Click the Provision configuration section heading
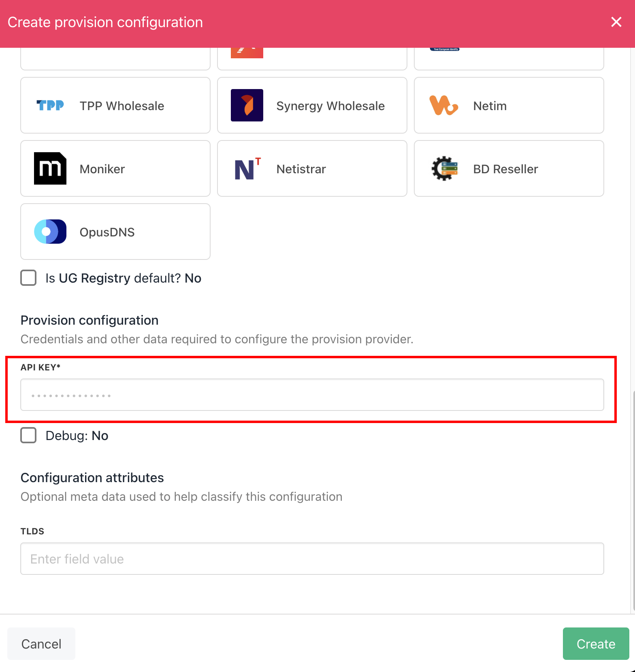This screenshot has height=672, width=635. (89, 320)
